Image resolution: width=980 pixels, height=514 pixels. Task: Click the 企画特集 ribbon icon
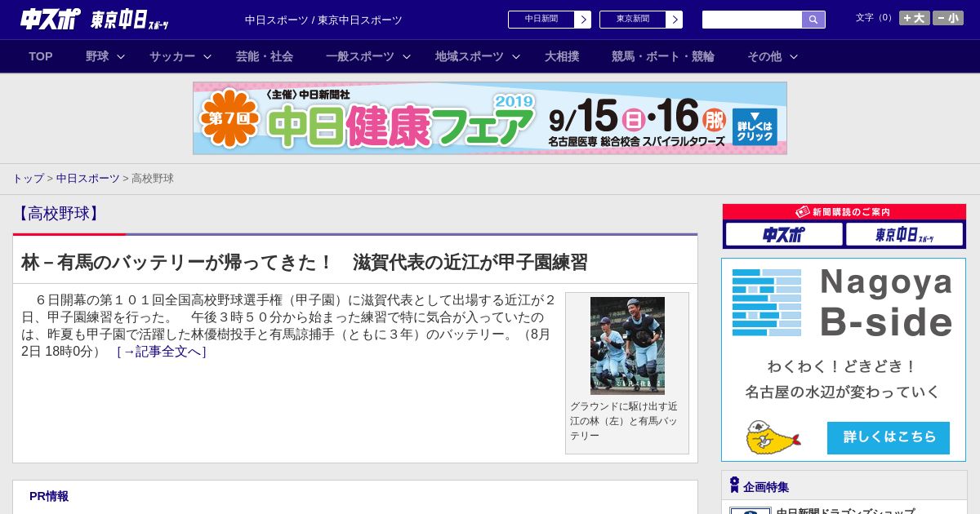pos(734,485)
